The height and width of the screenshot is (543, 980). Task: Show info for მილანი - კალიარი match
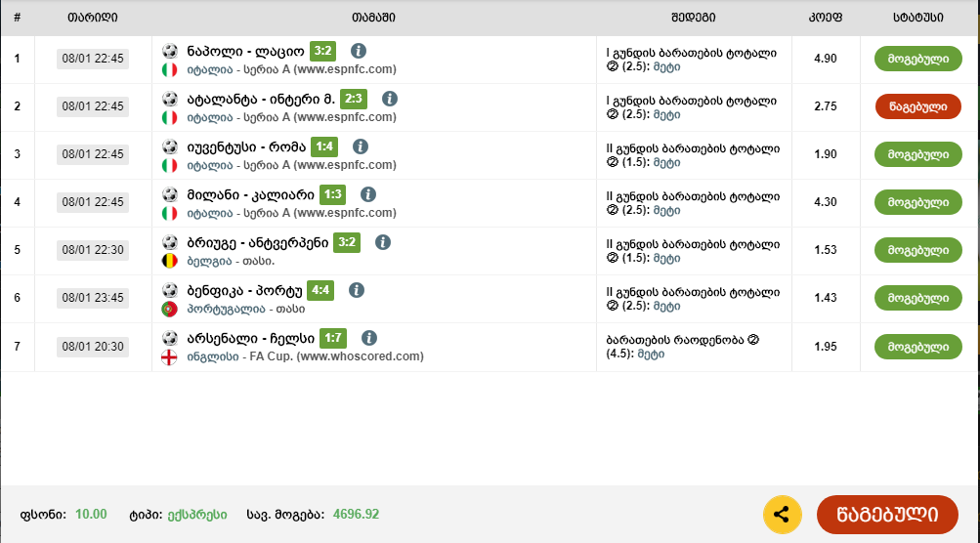(368, 194)
